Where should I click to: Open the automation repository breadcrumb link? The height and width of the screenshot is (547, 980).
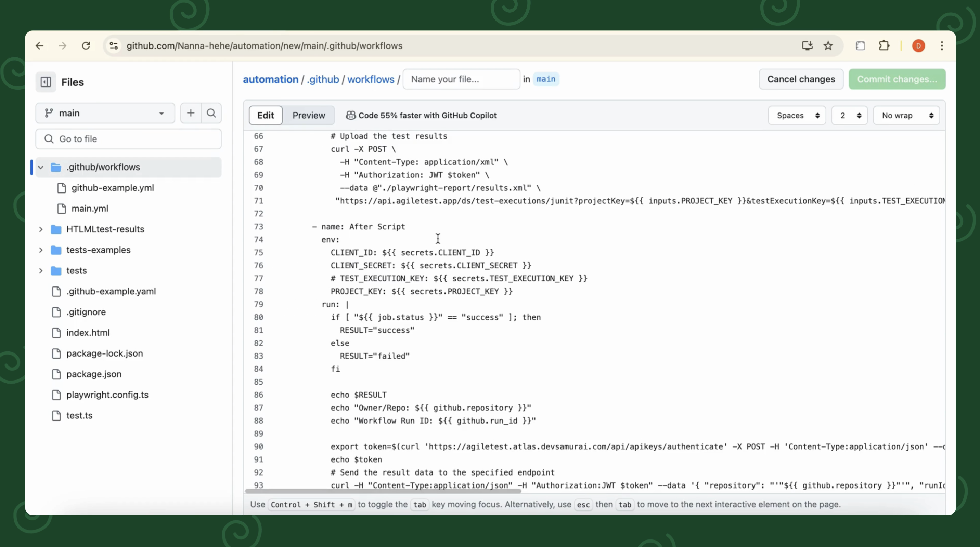coord(270,79)
